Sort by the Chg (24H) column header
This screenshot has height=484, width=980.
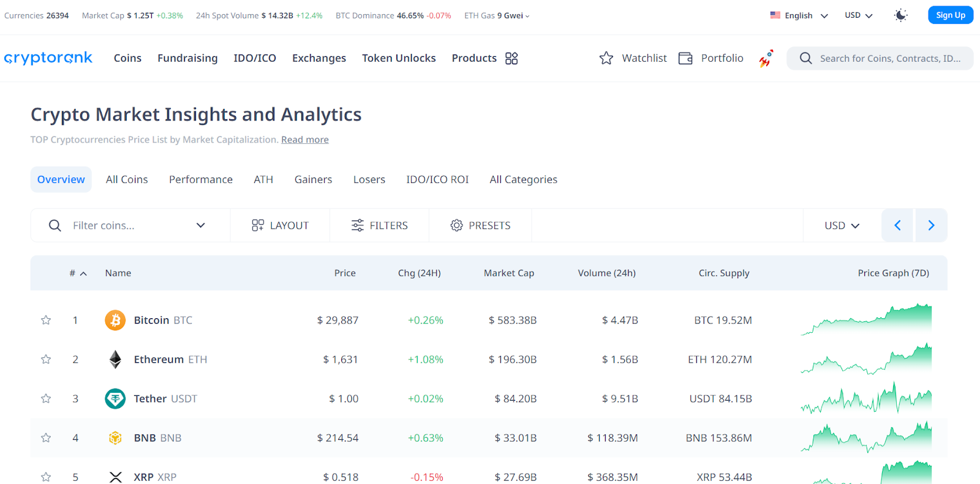point(420,273)
